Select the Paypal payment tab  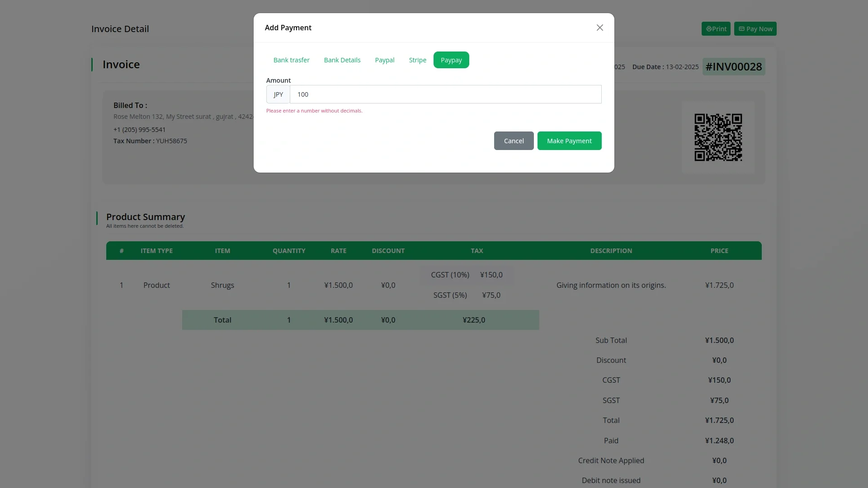(384, 60)
